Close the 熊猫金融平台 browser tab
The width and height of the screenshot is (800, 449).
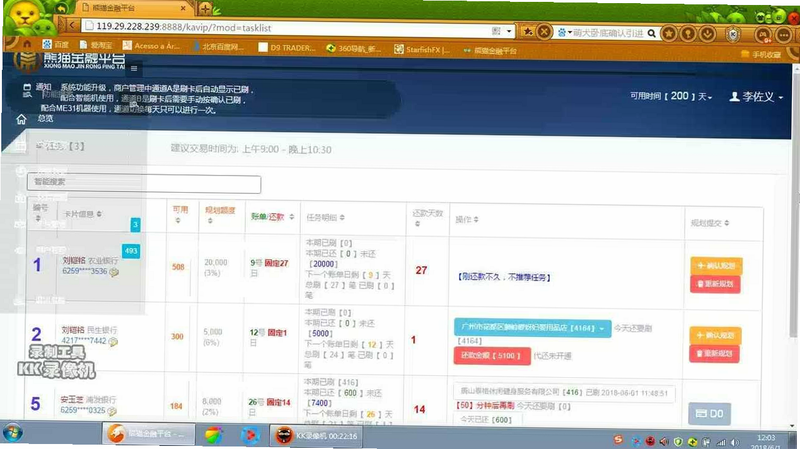click(183, 9)
